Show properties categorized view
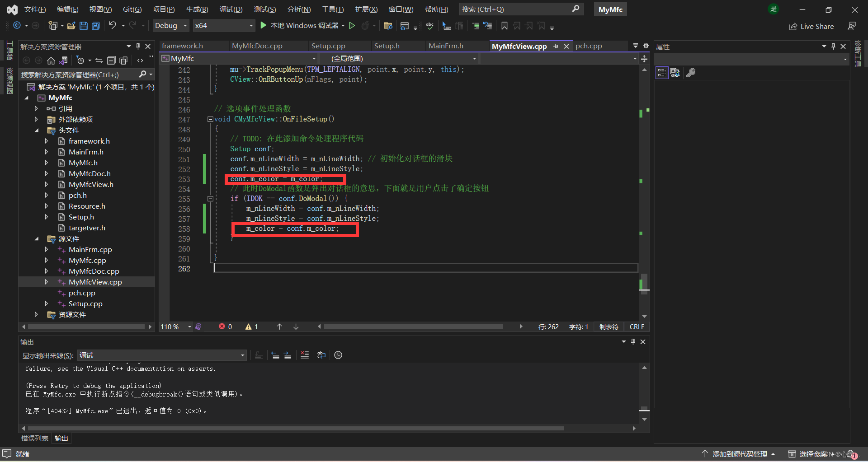Screen dimensions: 868x462 pyautogui.click(x=662, y=73)
